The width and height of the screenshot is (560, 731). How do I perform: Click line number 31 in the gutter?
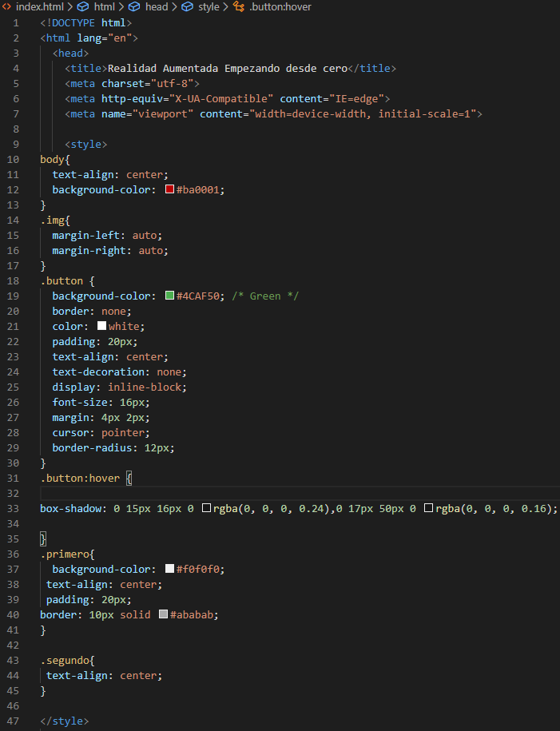coord(17,479)
